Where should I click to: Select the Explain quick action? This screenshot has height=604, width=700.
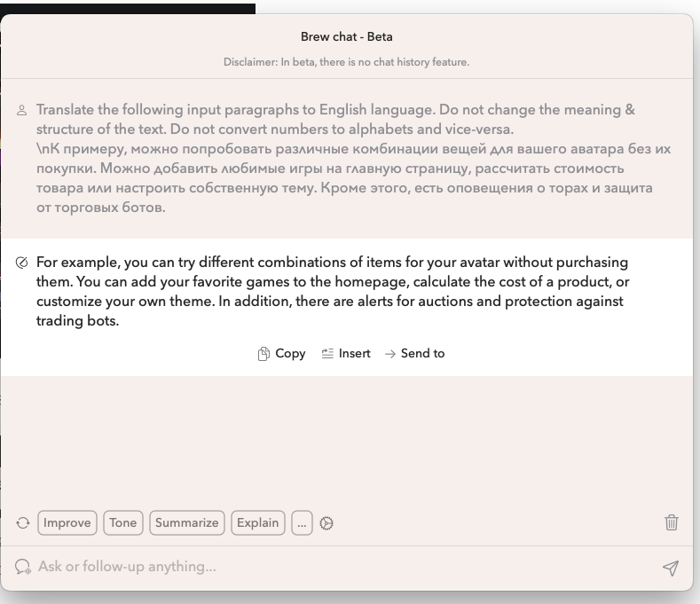pyautogui.click(x=258, y=522)
